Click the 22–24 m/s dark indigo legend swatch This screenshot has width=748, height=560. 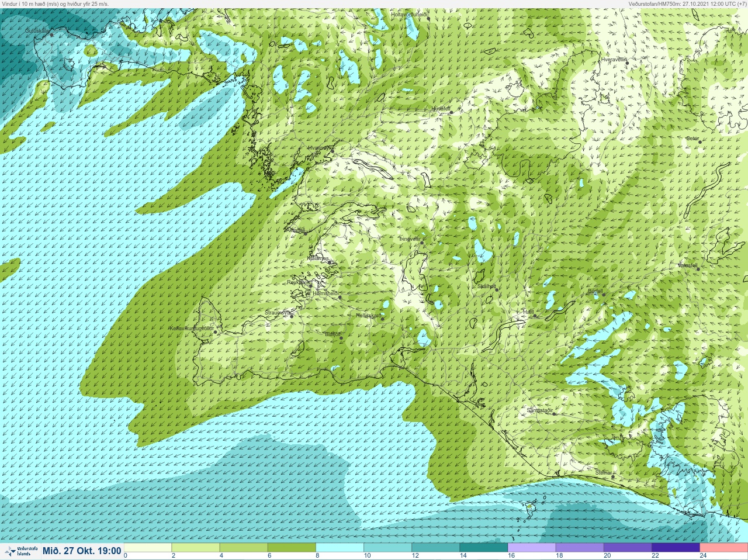tap(676, 547)
